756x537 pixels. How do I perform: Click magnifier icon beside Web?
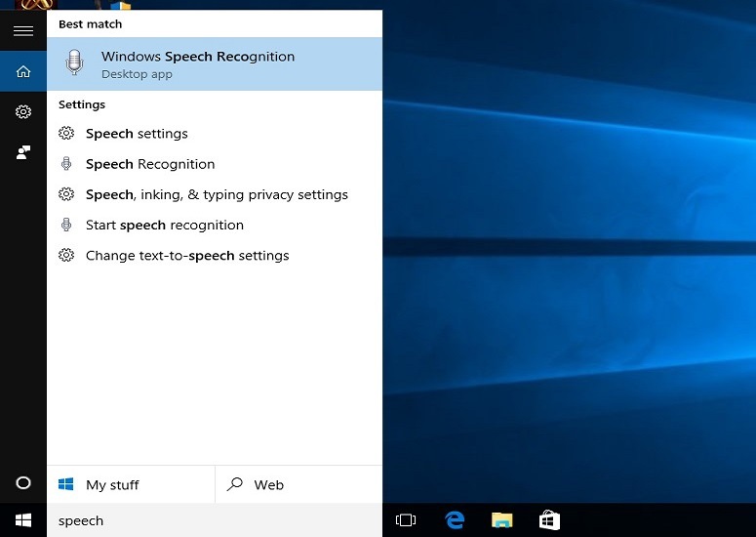(235, 484)
